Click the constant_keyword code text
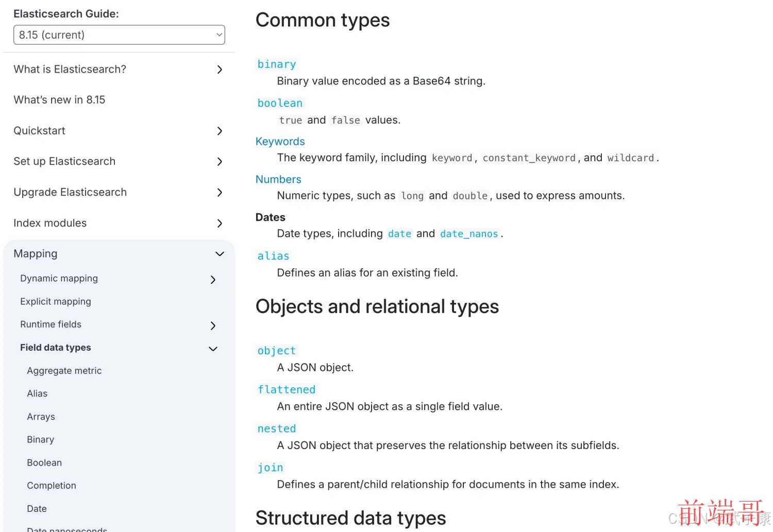Image resolution: width=773 pixels, height=532 pixels. tap(529, 158)
